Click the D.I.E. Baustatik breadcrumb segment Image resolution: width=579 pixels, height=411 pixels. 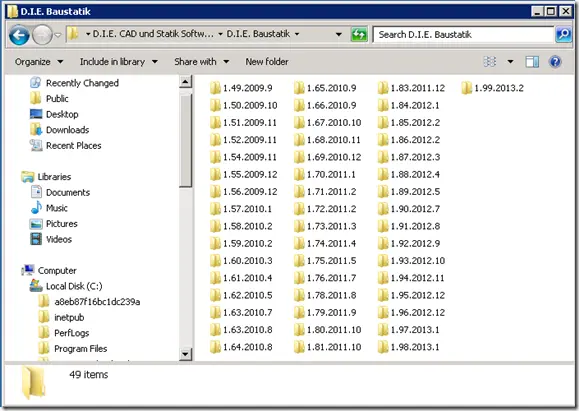258,34
